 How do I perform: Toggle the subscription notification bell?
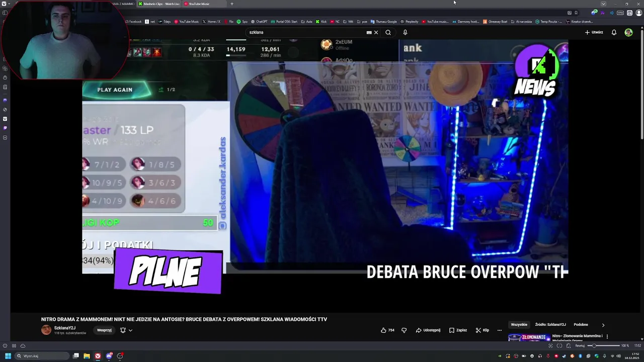123,330
